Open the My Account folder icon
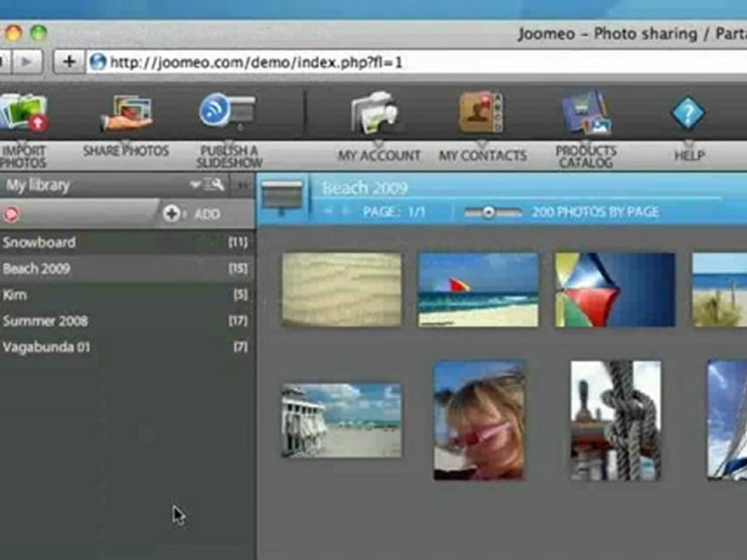The image size is (747, 560). pos(376,112)
